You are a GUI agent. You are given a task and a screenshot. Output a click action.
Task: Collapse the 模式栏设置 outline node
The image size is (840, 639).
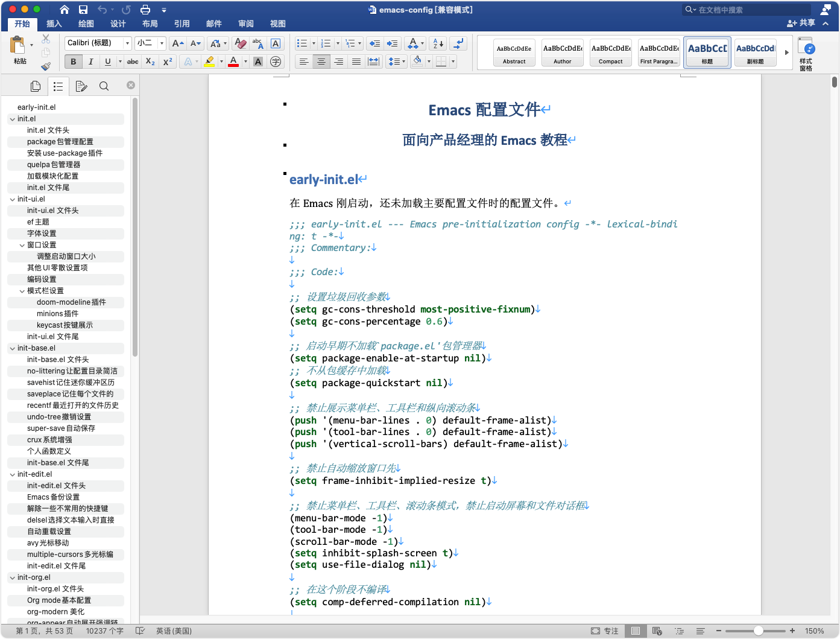click(22, 291)
